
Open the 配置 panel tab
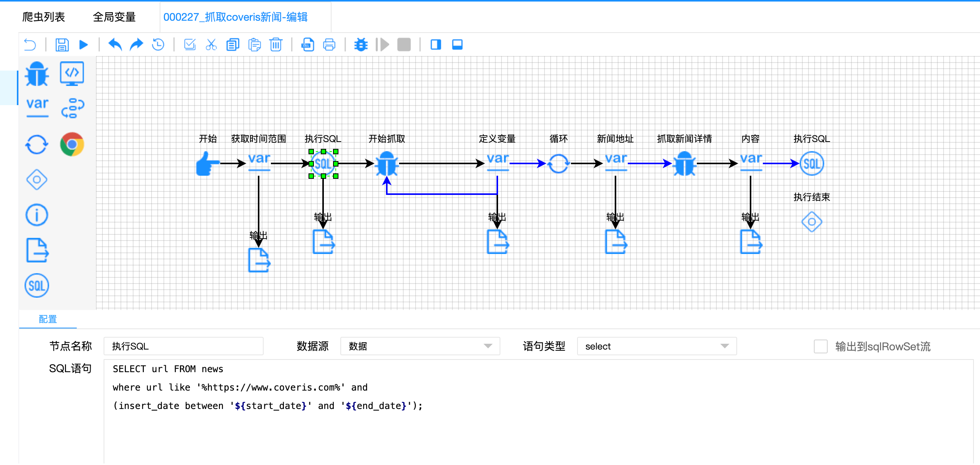[47, 319]
